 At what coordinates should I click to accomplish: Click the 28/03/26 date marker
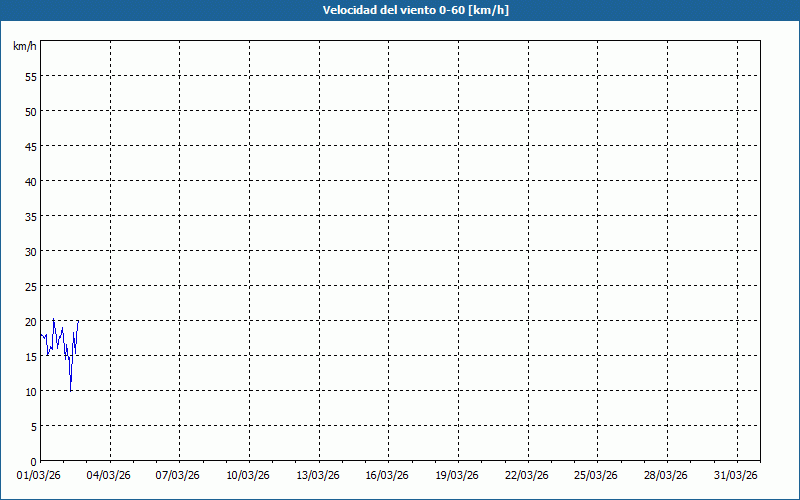(667, 474)
